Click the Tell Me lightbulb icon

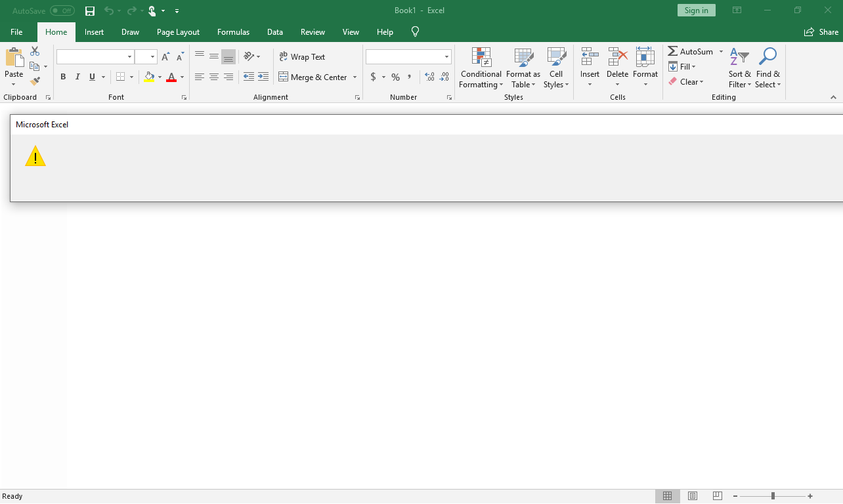[415, 31]
